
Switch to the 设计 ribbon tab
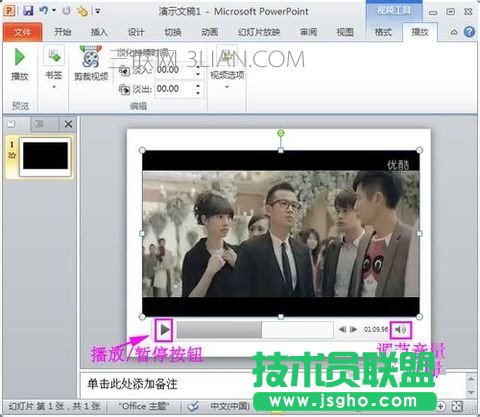[136, 32]
